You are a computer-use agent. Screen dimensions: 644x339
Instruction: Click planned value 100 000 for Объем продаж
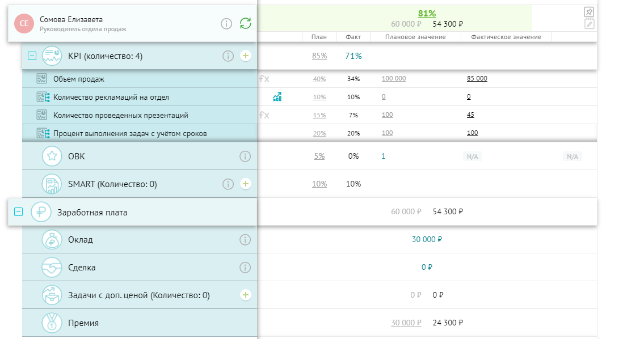pos(393,78)
